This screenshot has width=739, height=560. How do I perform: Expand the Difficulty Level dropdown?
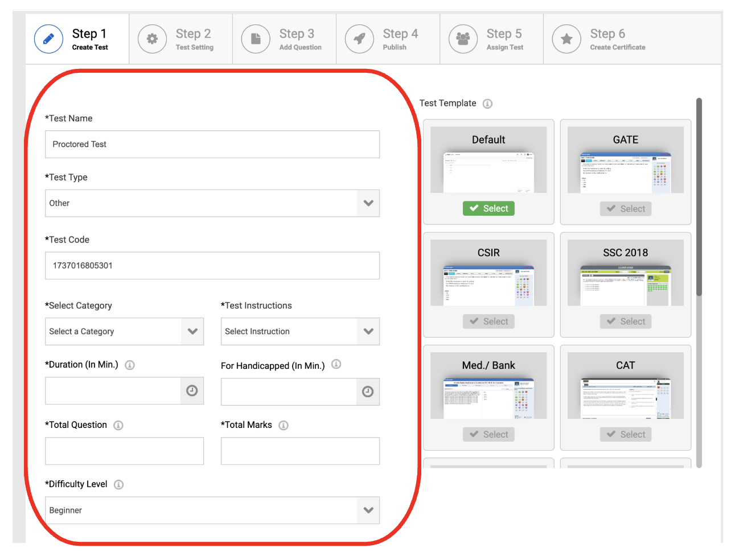click(x=212, y=510)
